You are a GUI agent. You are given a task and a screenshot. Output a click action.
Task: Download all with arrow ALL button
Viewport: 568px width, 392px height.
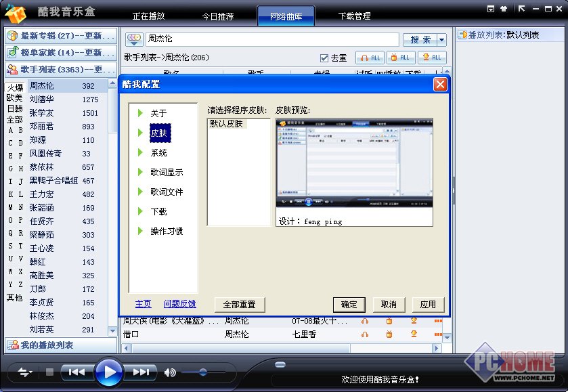432,58
